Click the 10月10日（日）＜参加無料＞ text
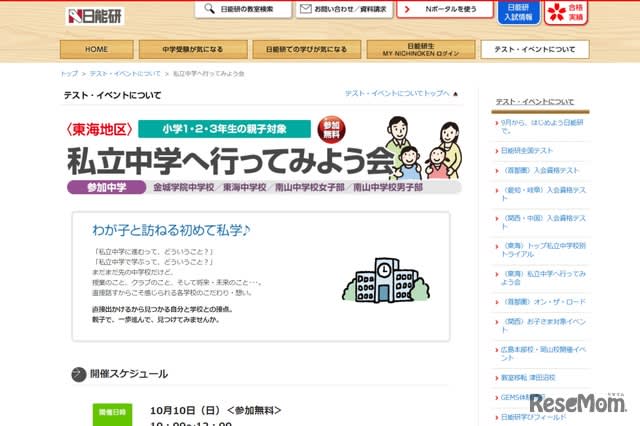Screen dimensions: 640x426 coord(216,410)
